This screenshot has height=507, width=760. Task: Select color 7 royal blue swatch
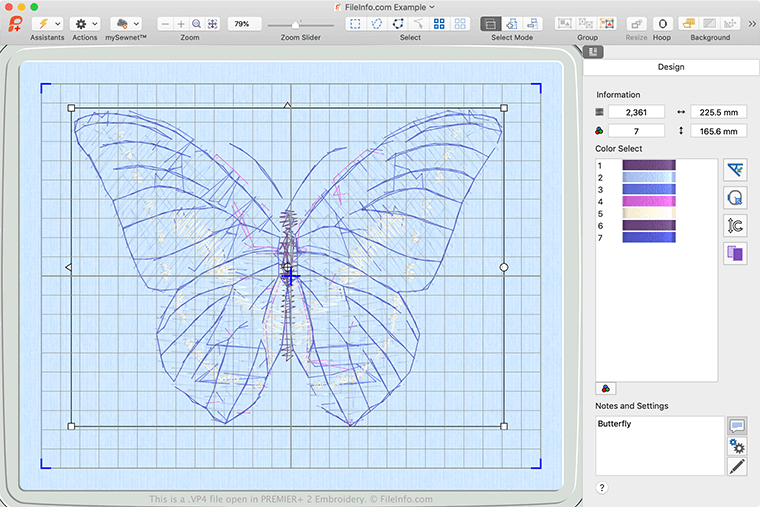click(649, 238)
